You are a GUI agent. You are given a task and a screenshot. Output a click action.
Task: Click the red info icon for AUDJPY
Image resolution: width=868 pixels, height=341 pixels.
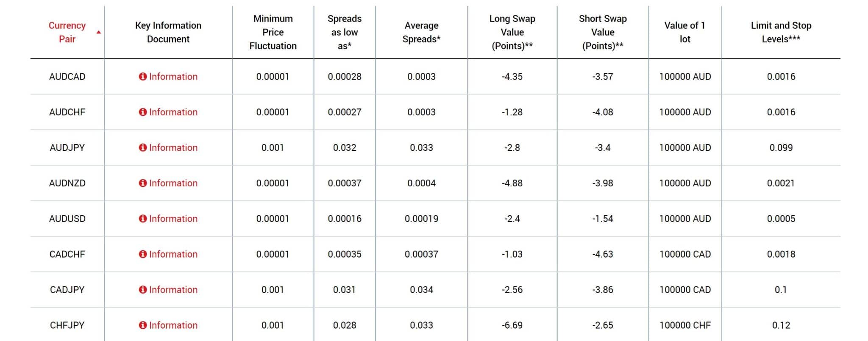(x=143, y=148)
